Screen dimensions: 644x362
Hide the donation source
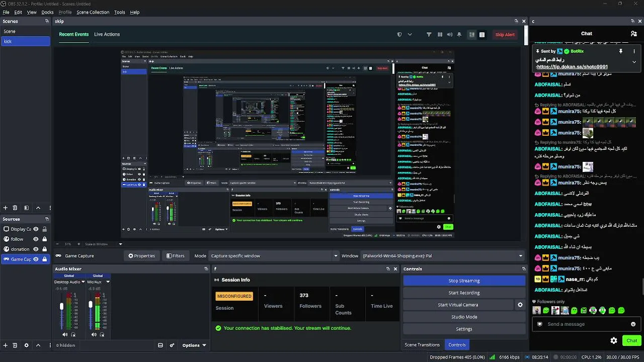pos(36,249)
